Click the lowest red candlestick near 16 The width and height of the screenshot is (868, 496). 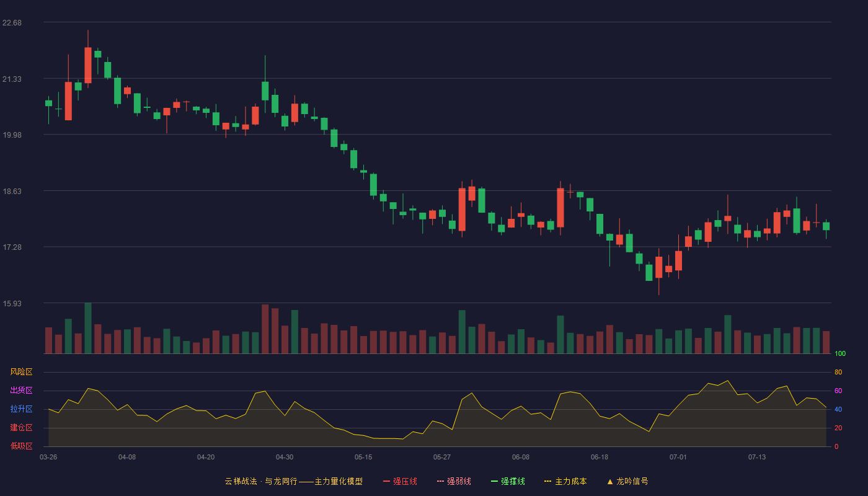tap(658, 267)
